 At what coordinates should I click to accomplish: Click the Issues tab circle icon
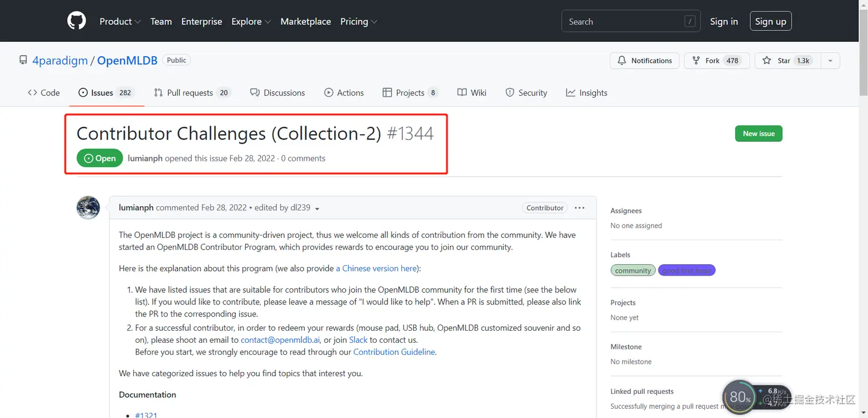point(83,92)
